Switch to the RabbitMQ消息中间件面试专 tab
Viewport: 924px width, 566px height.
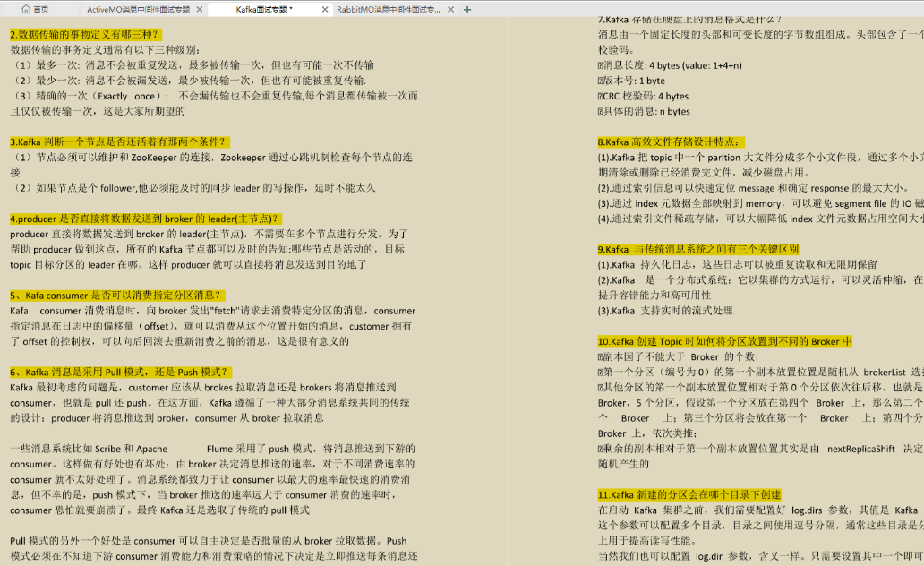pyautogui.click(x=389, y=10)
